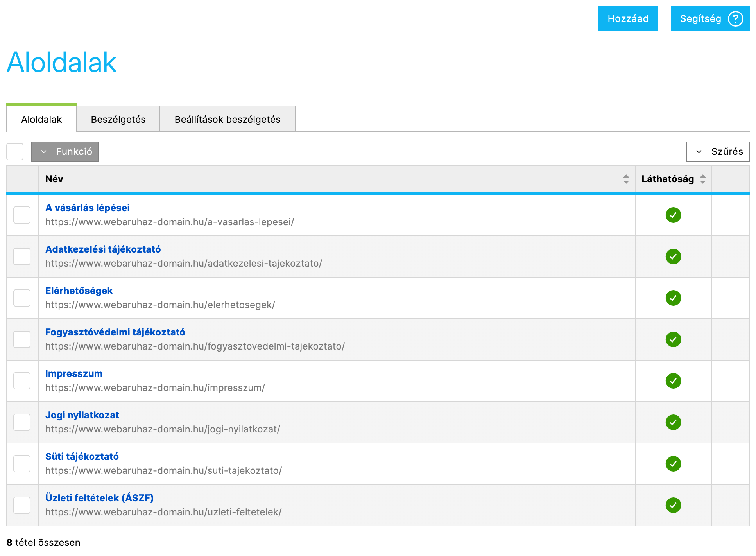This screenshot has width=756, height=556.
Task: Click the Süti tájékoztató visibility check icon
Action: [673, 464]
